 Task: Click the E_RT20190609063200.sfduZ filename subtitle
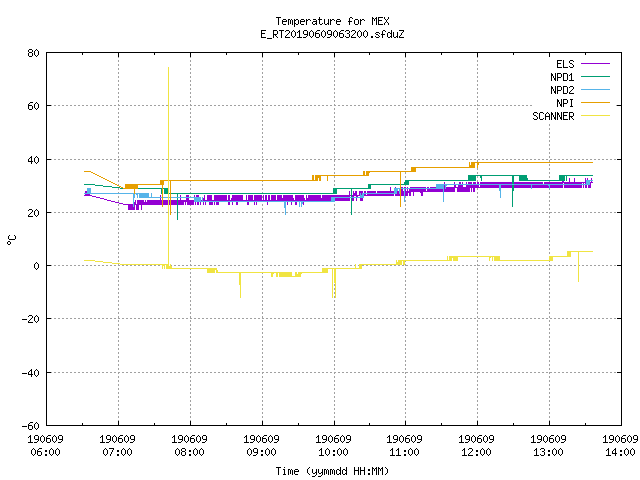(332, 34)
